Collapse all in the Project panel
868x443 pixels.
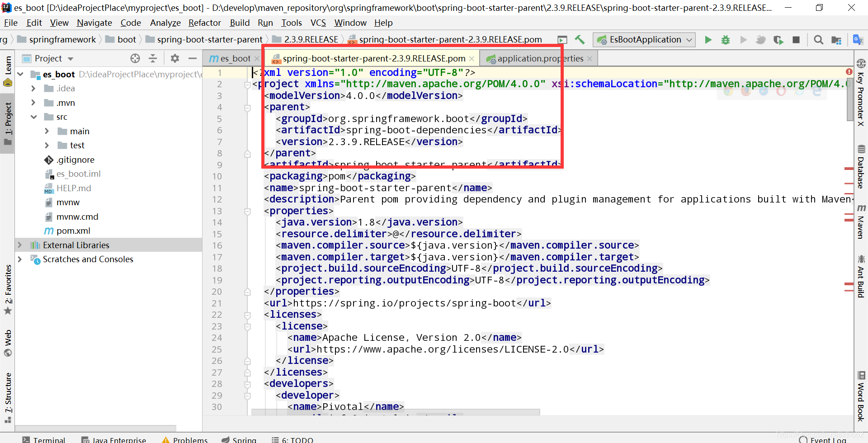153,58
